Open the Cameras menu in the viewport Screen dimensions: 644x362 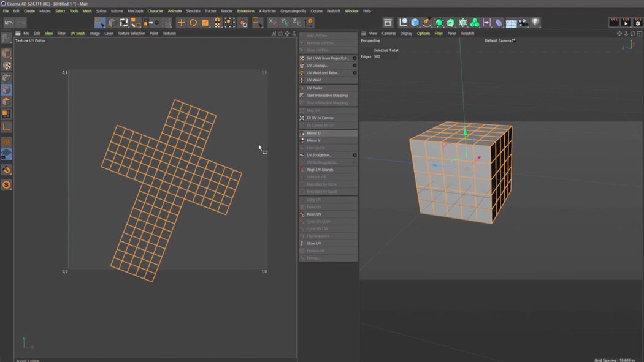coord(388,34)
